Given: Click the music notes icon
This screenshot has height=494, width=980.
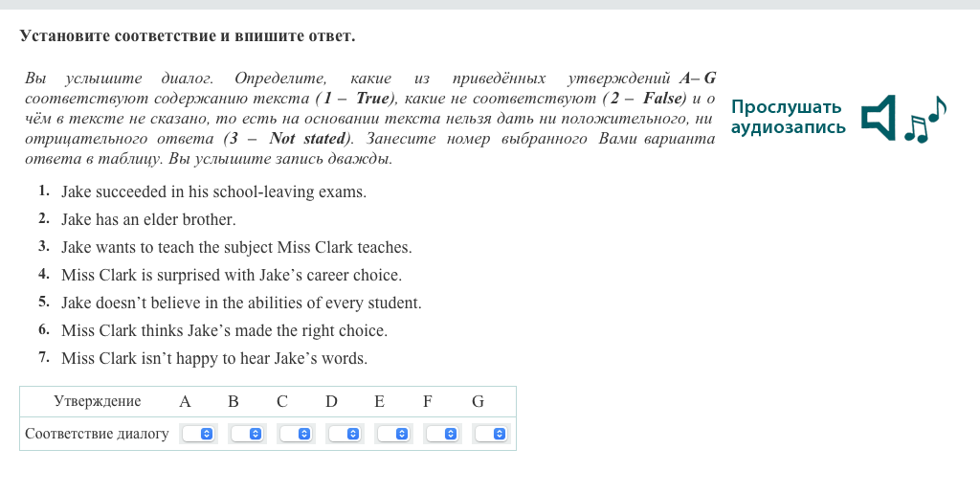Looking at the screenshot, I should click(x=924, y=120).
